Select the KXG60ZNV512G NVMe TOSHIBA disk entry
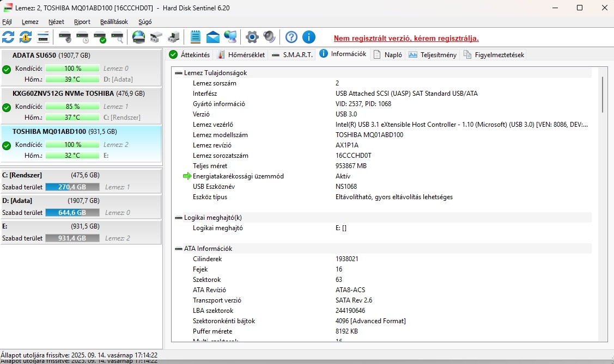 [81, 106]
